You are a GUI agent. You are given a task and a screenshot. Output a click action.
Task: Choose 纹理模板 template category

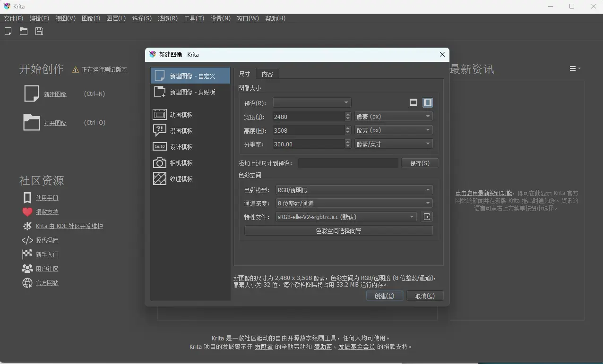[190, 179]
